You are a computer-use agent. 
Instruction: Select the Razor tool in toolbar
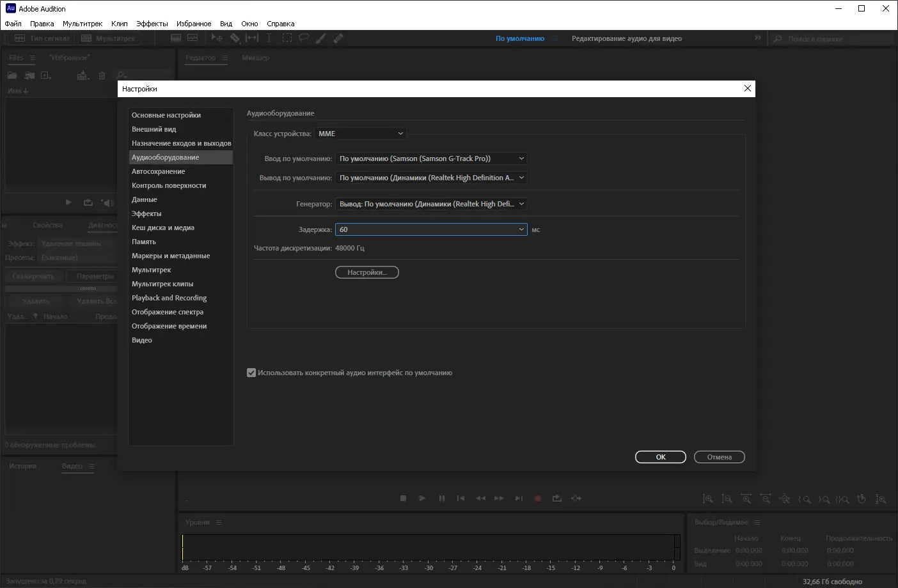coord(235,38)
